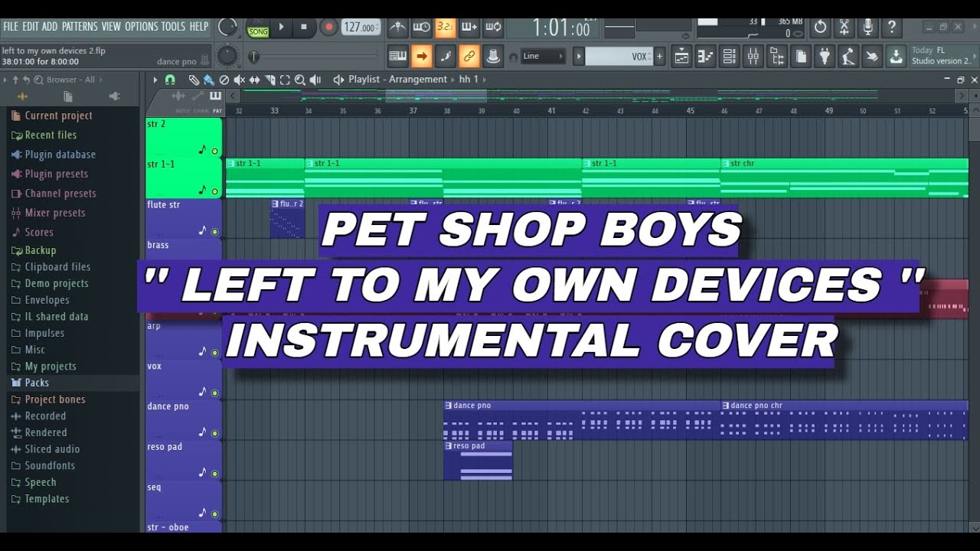Select the reso pad clip
This screenshot has width=980, height=551.
478,461
